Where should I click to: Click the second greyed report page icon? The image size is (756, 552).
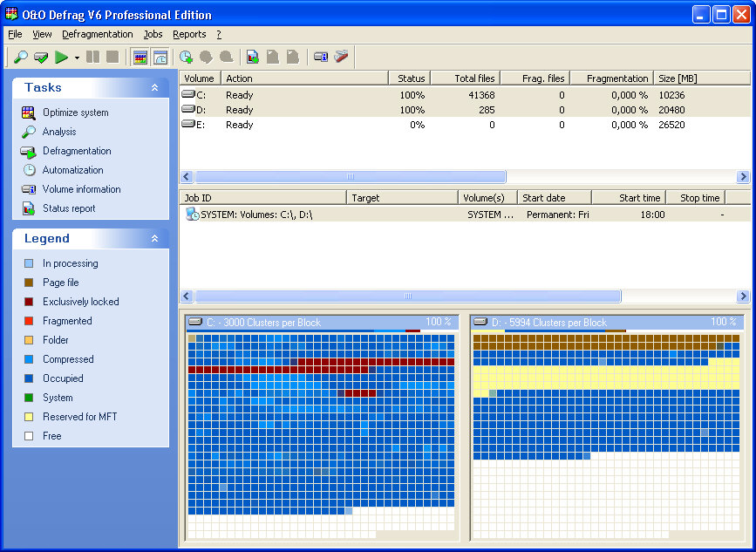(x=293, y=57)
